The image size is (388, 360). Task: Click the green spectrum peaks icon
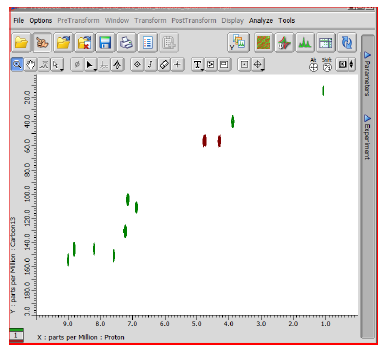305,43
